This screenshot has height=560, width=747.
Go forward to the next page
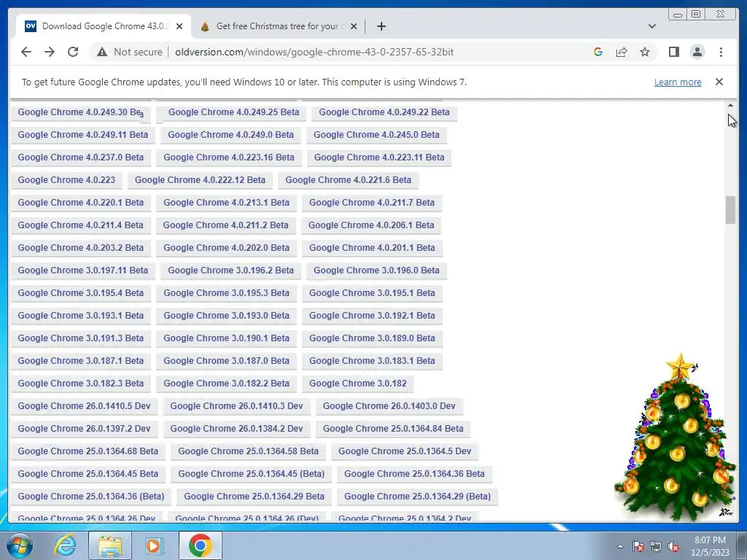[x=50, y=52]
